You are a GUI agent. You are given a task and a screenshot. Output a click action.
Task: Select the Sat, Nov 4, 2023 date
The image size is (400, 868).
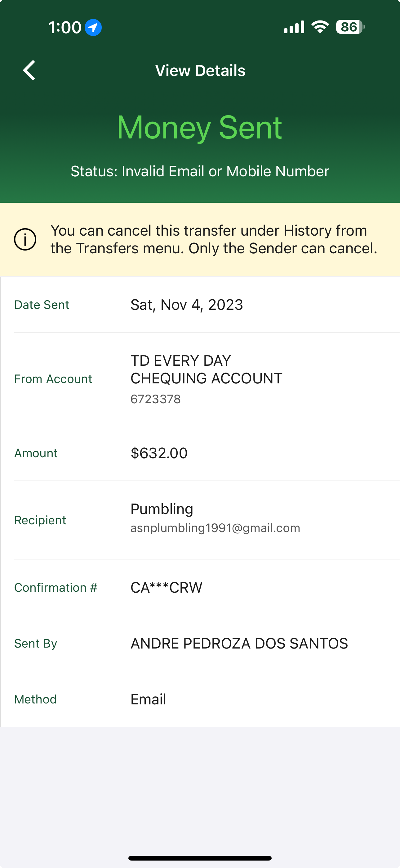187,305
